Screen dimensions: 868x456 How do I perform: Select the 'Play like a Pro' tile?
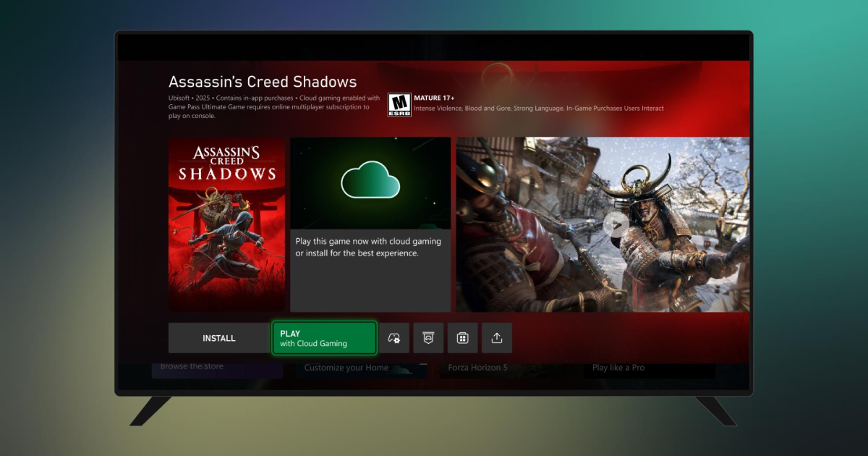649,368
